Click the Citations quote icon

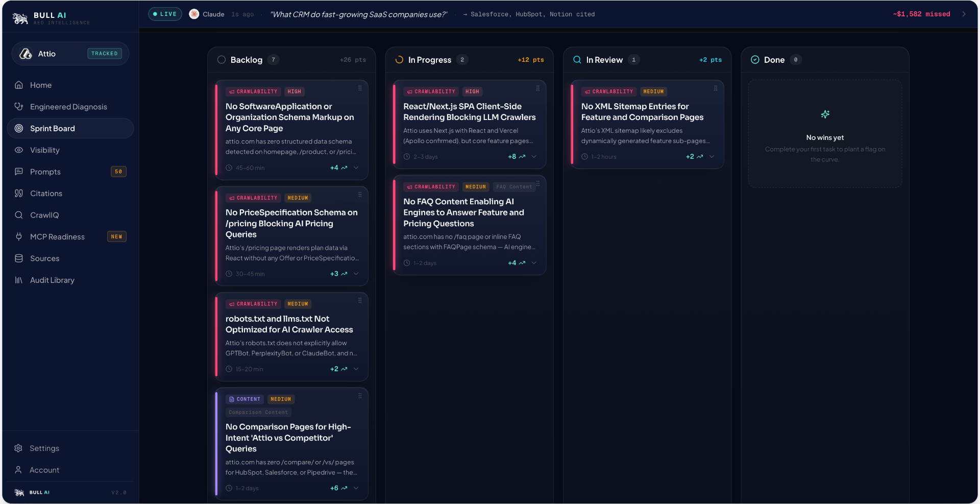(19, 193)
